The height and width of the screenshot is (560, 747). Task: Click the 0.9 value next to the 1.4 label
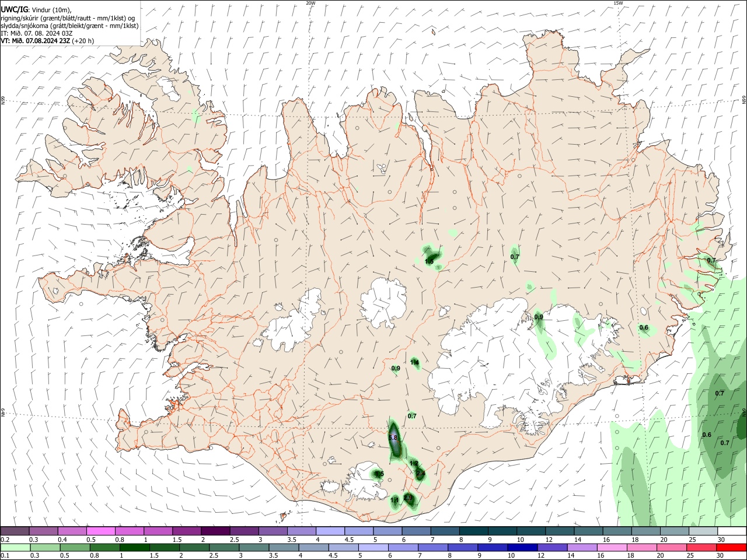(396, 368)
